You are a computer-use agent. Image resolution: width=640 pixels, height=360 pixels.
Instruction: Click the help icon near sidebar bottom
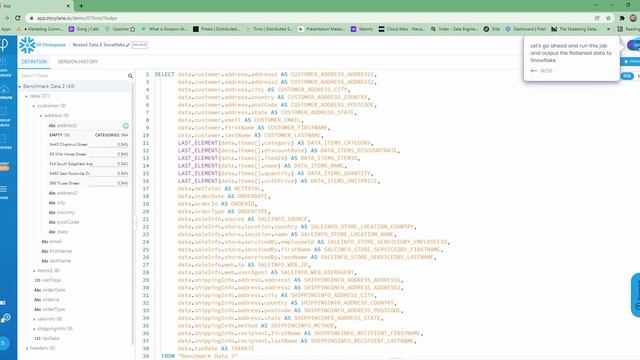click(6, 318)
